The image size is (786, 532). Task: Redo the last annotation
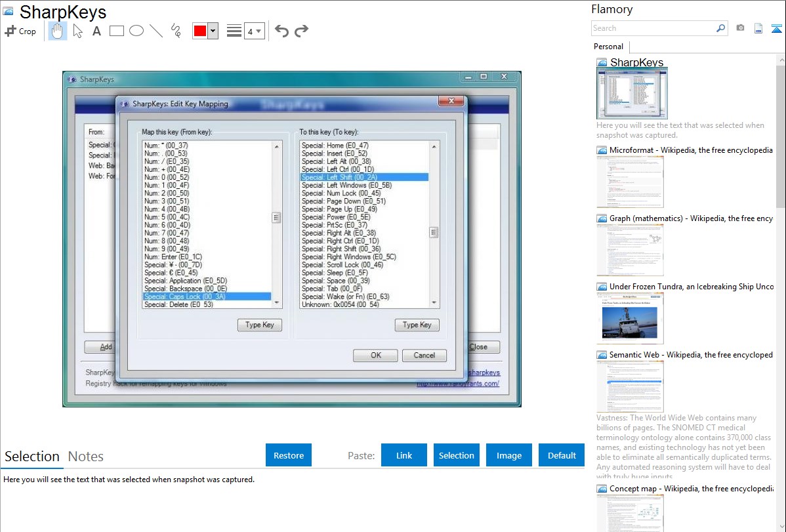point(301,31)
